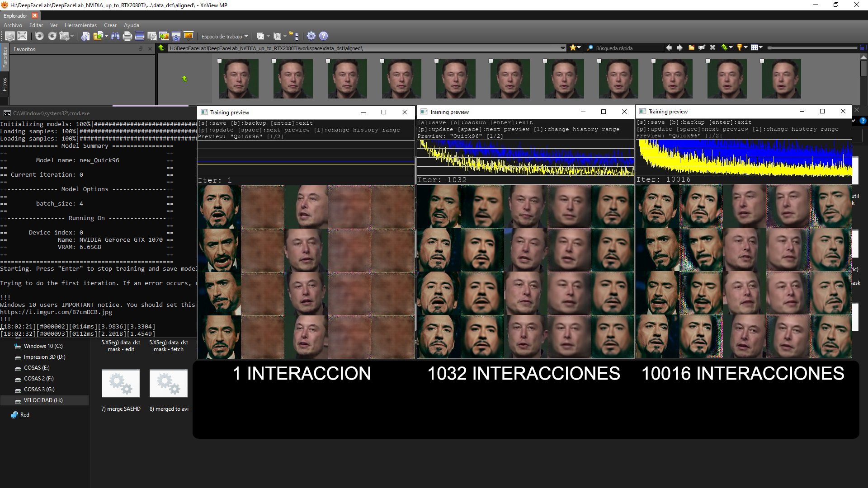Screen dimensions: 868x488
Task: Expand the address path dropdown arrow
Action: point(563,48)
